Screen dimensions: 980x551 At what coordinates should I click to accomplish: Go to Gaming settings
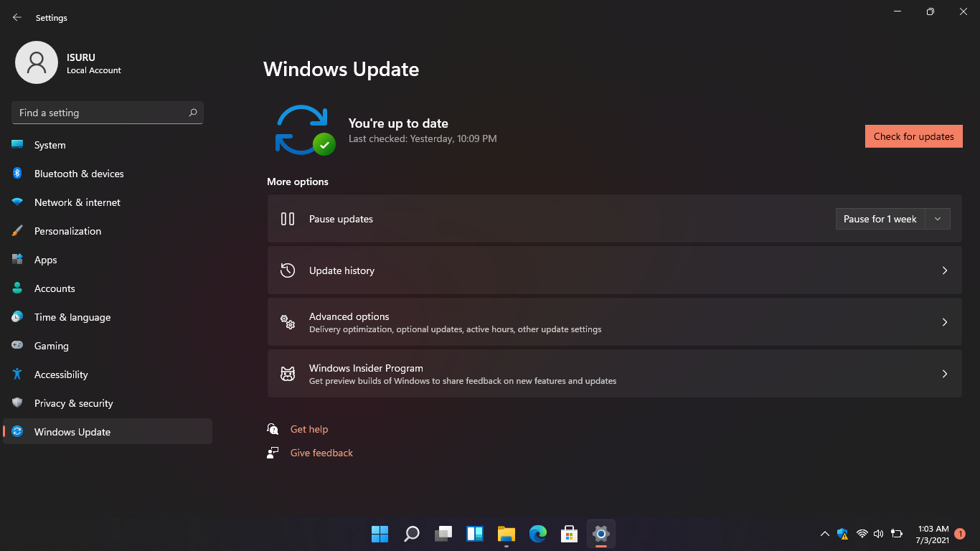tap(108, 346)
